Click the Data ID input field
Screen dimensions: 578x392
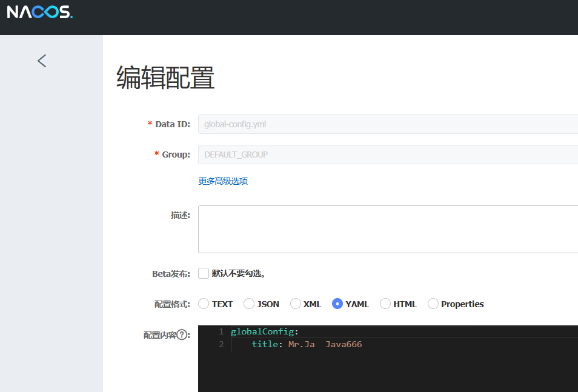388,124
